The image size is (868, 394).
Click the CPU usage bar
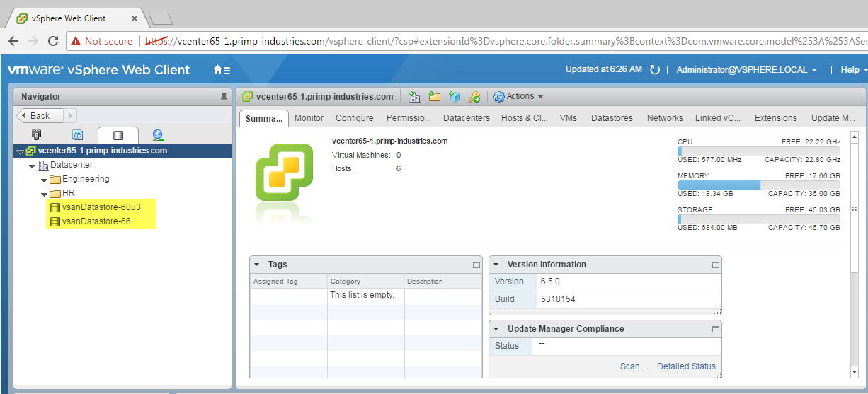pos(759,151)
